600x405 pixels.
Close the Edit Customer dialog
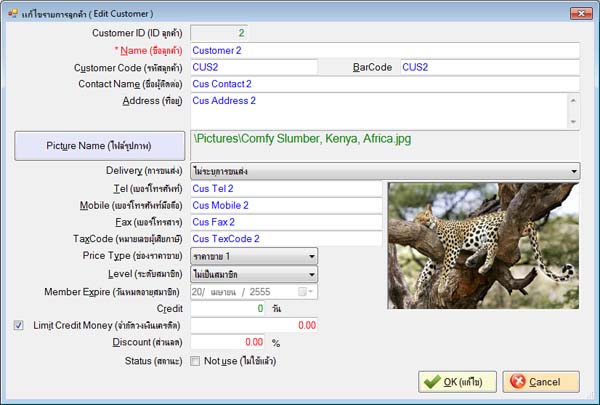click(x=581, y=13)
